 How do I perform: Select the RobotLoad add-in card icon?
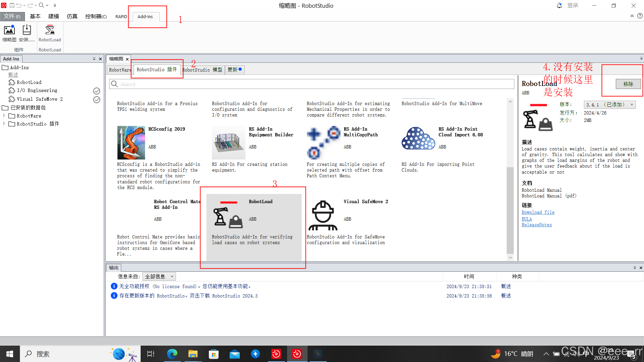point(228,215)
